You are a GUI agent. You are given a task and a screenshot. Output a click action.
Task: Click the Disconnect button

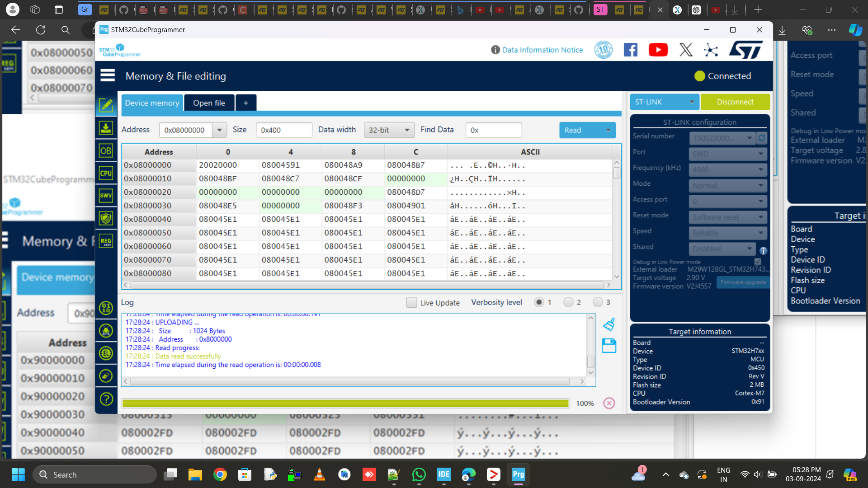coord(735,102)
